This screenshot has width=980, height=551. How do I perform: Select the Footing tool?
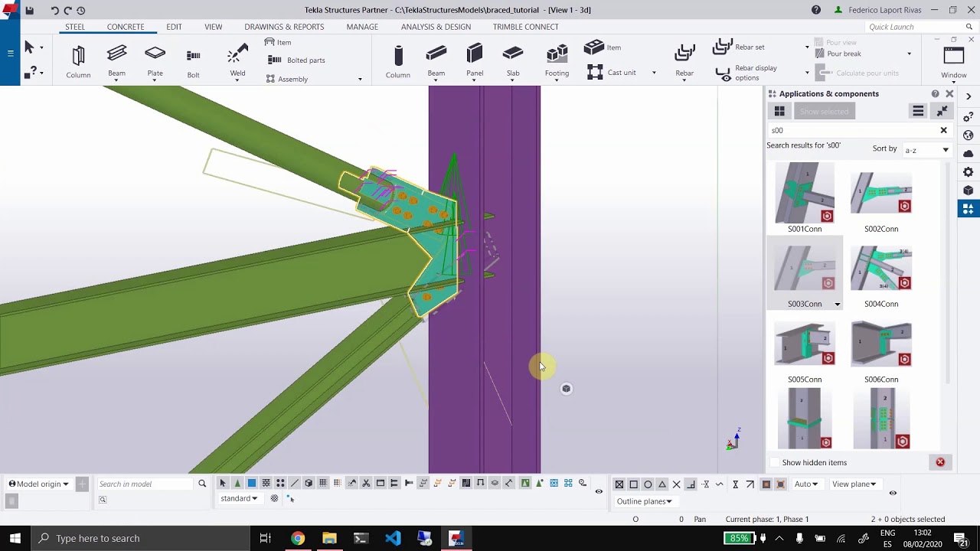coord(557,61)
